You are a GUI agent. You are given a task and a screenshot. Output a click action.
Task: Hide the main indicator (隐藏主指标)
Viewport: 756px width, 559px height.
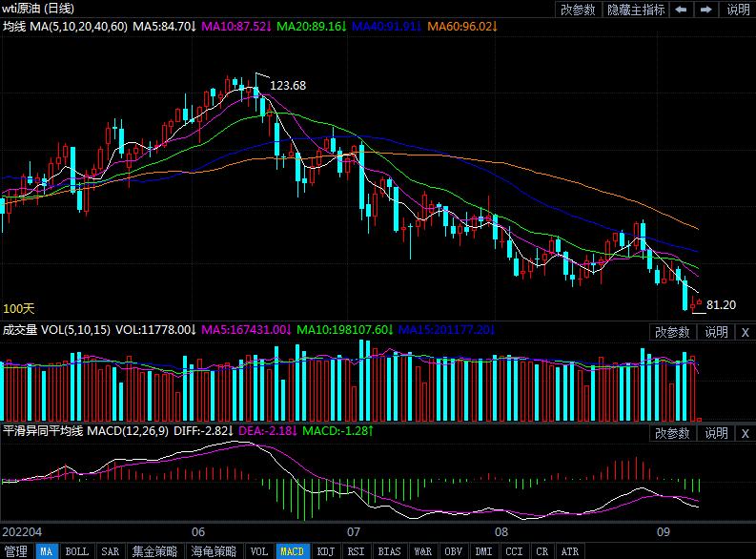[634, 10]
